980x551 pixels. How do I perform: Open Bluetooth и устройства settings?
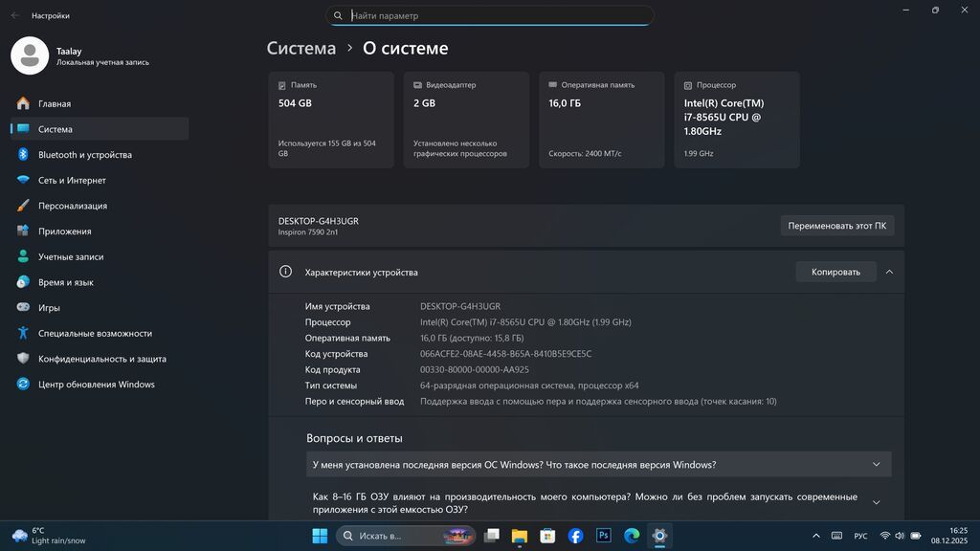[100, 155]
